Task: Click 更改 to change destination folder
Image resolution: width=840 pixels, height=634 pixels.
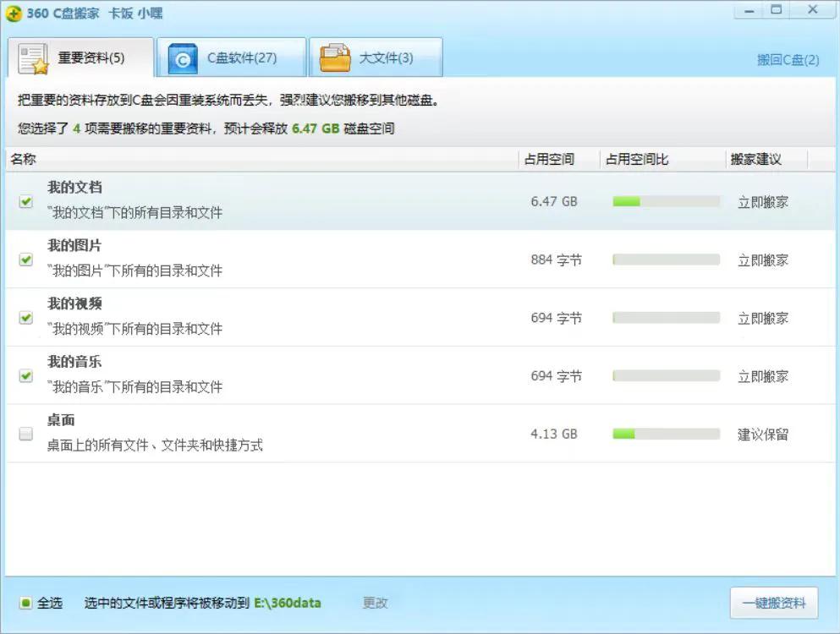Action: (374, 603)
